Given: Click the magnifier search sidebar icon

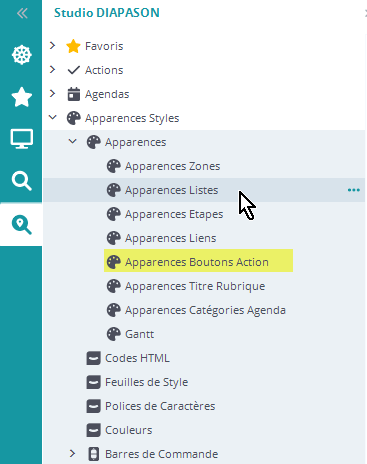Looking at the screenshot, I should pos(22,181).
